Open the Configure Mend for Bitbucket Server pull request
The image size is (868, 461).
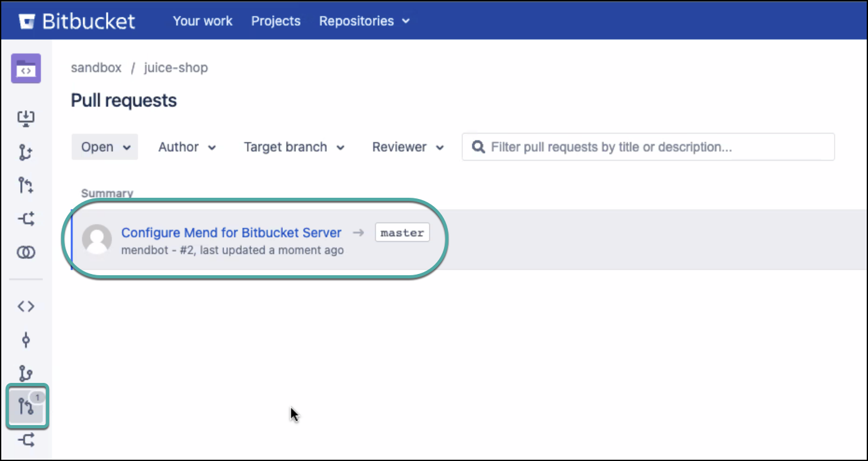231,232
